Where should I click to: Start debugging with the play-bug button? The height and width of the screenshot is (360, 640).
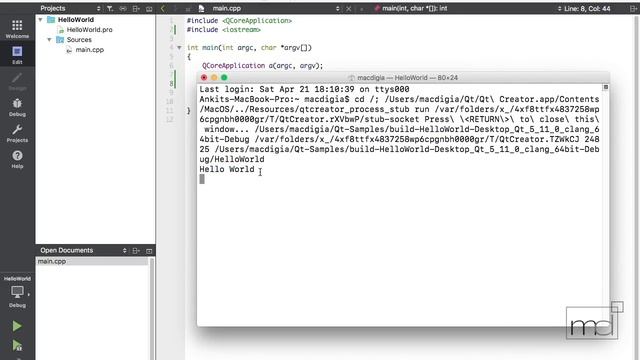pyautogui.click(x=17, y=346)
